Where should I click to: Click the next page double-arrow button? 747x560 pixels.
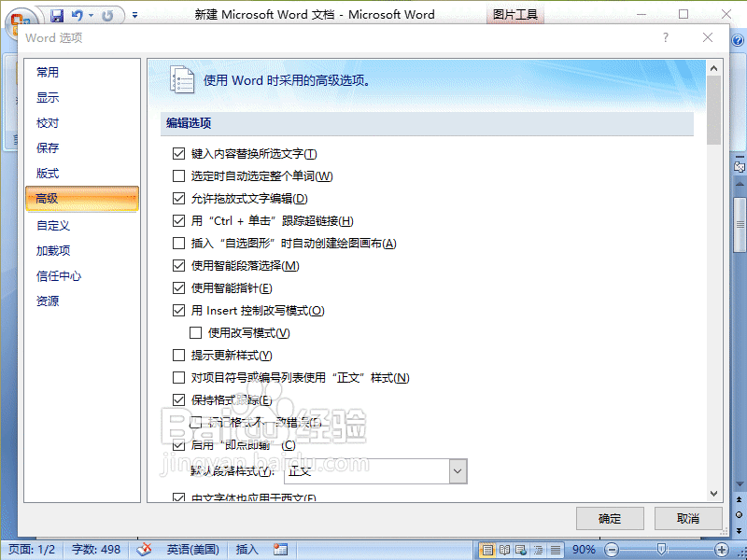point(739,530)
